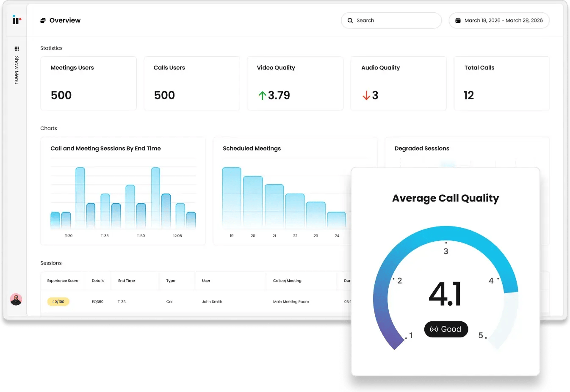Click the Good status badge on the gauge
Image resolution: width=570 pixels, height=392 pixels.
point(446,329)
